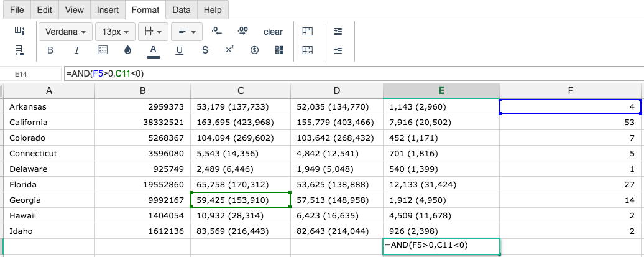This screenshot has width=644, height=257.
Task: Open the Data menu tab
Action: pos(182,10)
